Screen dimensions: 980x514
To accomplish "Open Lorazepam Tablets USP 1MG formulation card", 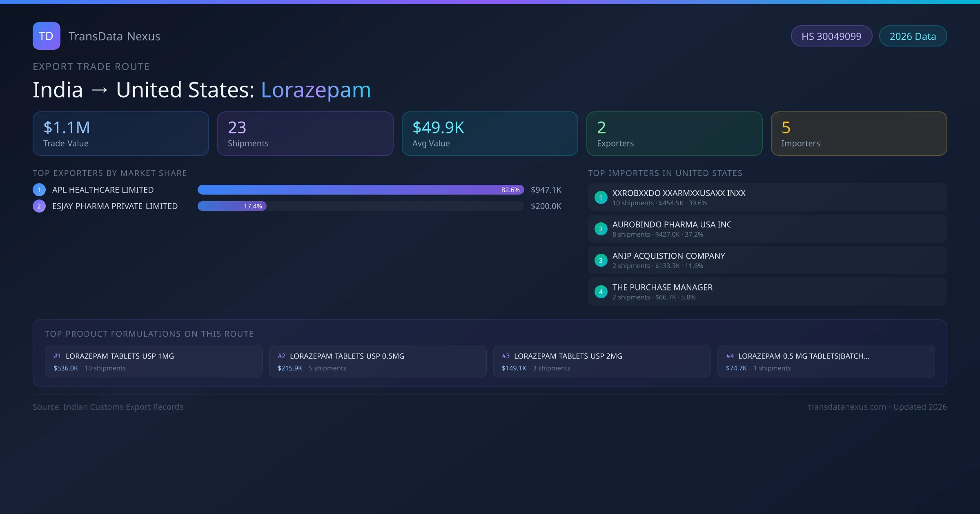I will tap(154, 361).
